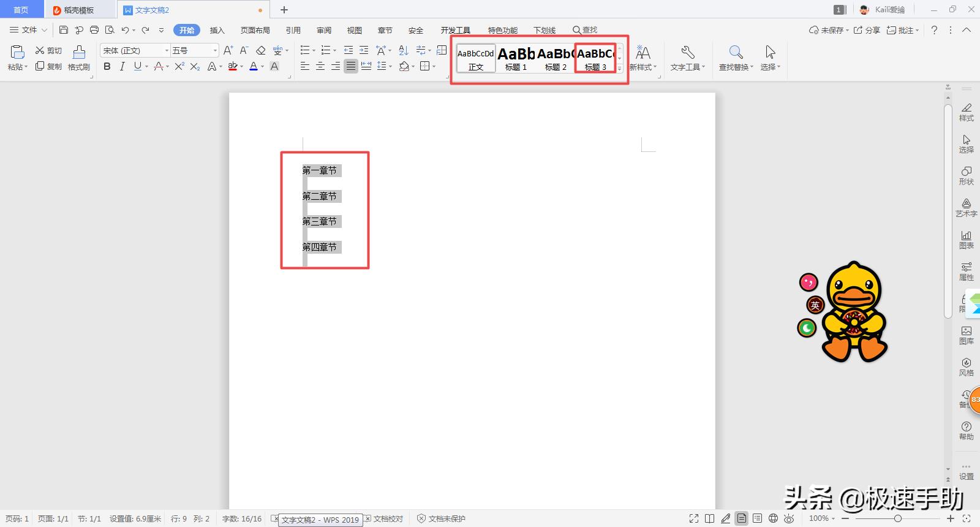
Task: Click the 查找替换 (Find Replace) button
Action: [736, 58]
